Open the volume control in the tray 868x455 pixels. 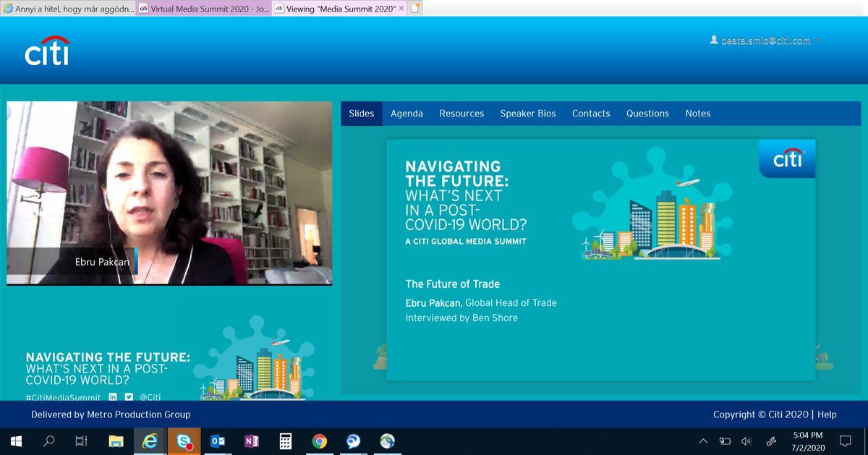click(746, 441)
